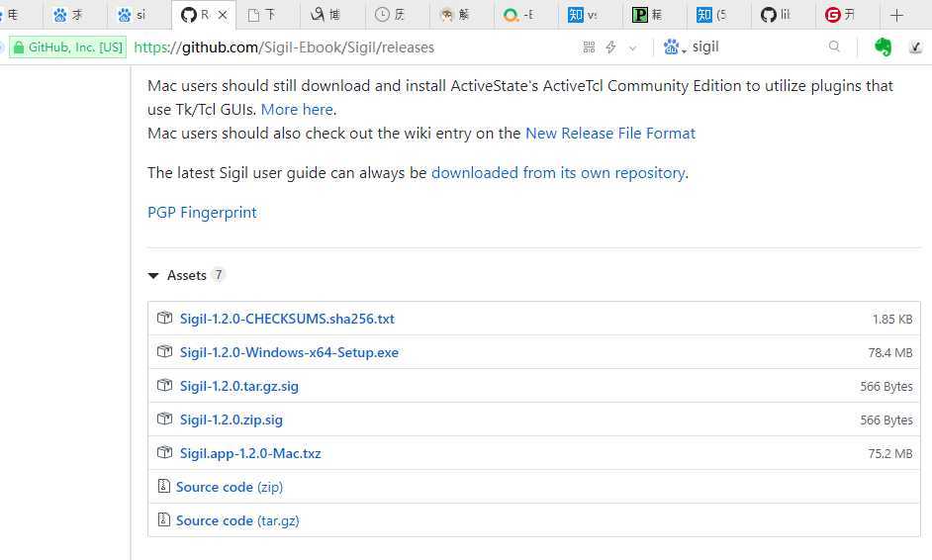Open 'downloaded from its own repository' link
Viewport: 932px width, 560px height.
[558, 173]
